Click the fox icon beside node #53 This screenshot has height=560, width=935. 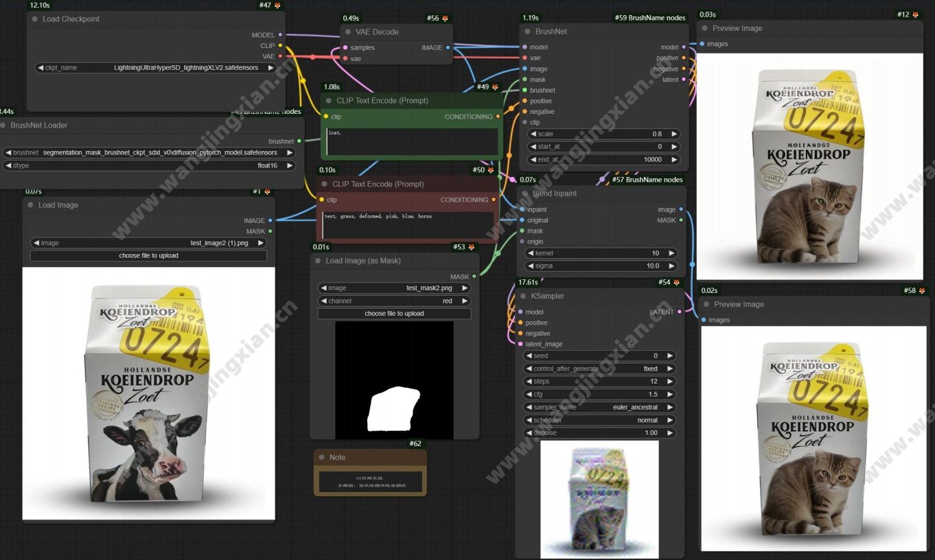(x=471, y=247)
